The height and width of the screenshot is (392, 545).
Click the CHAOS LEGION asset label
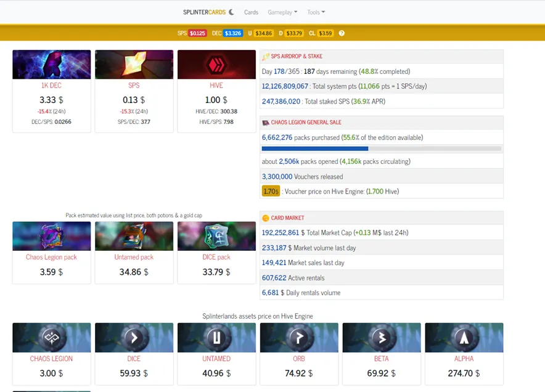pos(51,359)
